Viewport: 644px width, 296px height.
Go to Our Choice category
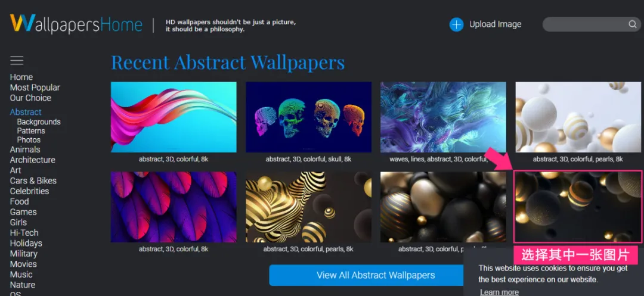(30, 98)
